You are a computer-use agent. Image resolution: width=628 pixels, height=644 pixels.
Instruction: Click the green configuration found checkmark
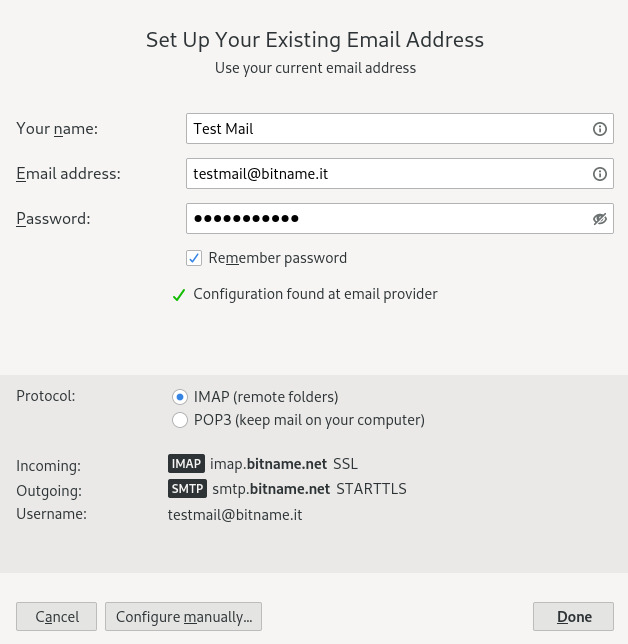pyautogui.click(x=179, y=294)
